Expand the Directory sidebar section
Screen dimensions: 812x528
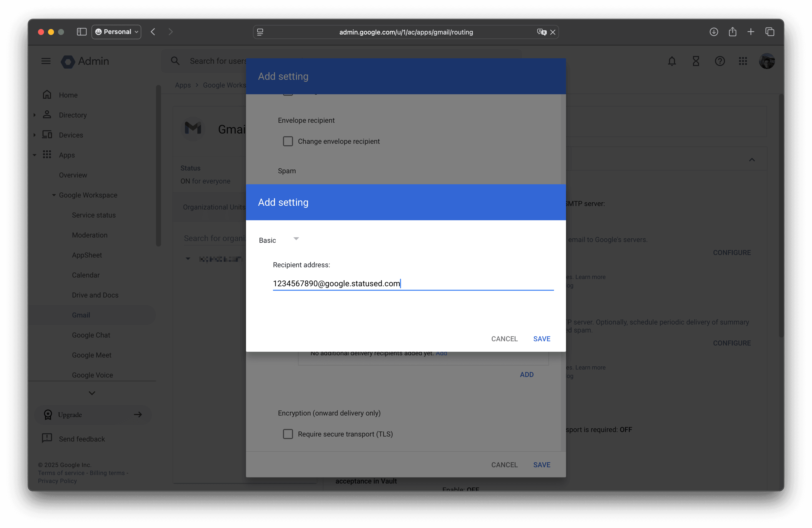click(x=34, y=115)
